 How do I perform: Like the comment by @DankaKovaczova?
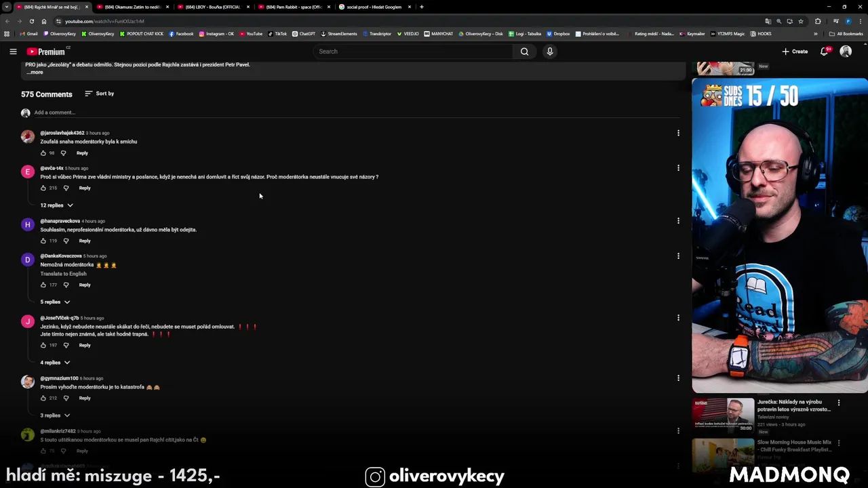click(43, 285)
